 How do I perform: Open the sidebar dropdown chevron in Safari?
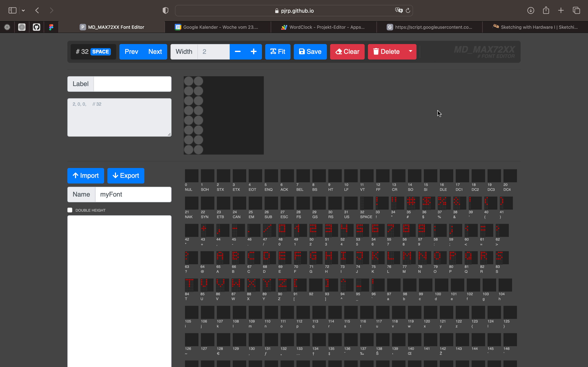pyautogui.click(x=23, y=10)
